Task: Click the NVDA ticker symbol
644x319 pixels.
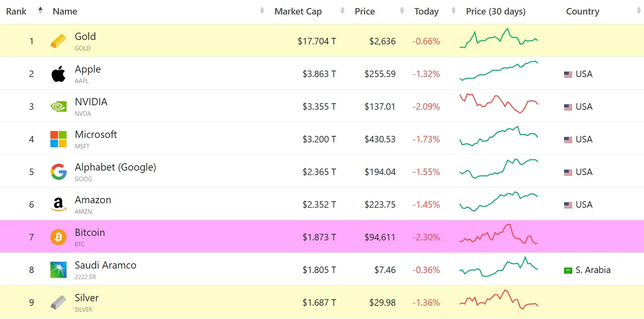Action: (83, 114)
